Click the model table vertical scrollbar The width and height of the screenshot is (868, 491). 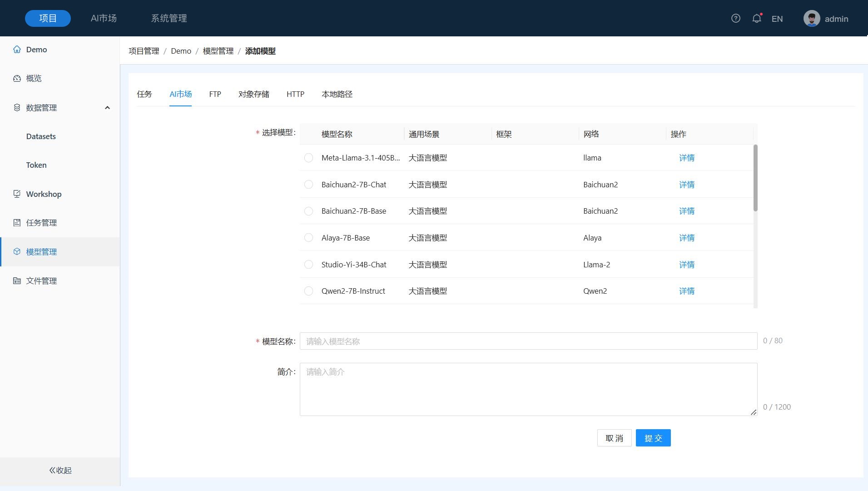point(755,178)
